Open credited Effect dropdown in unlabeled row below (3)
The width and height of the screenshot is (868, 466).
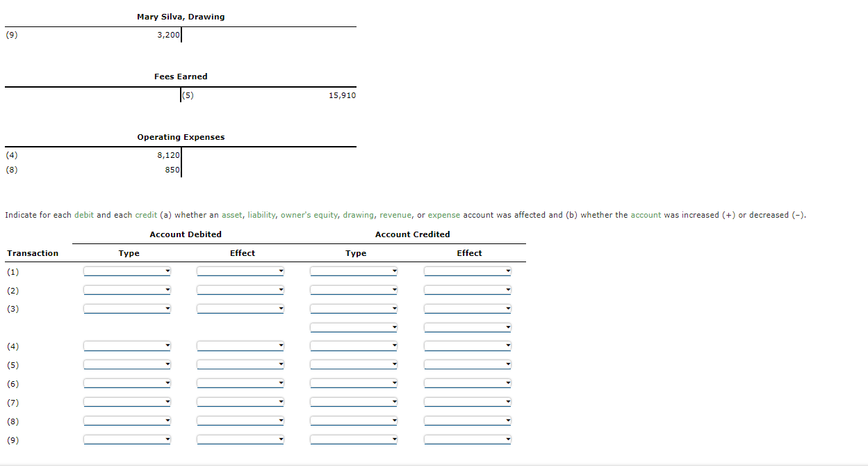click(468, 328)
